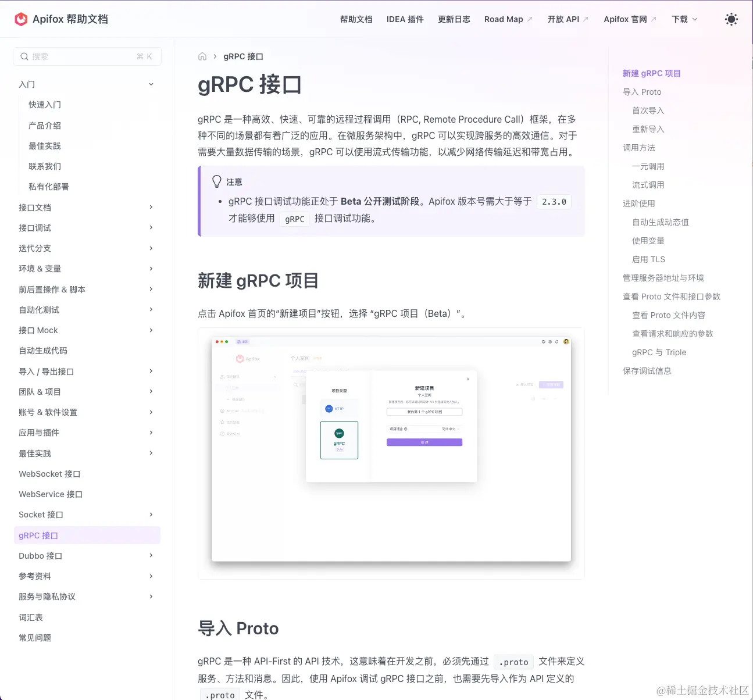The width and height of the screenshot is (753, 700).
Task: Expand the 账号 & 软件设置 section
Action: [x=87, y=412]
